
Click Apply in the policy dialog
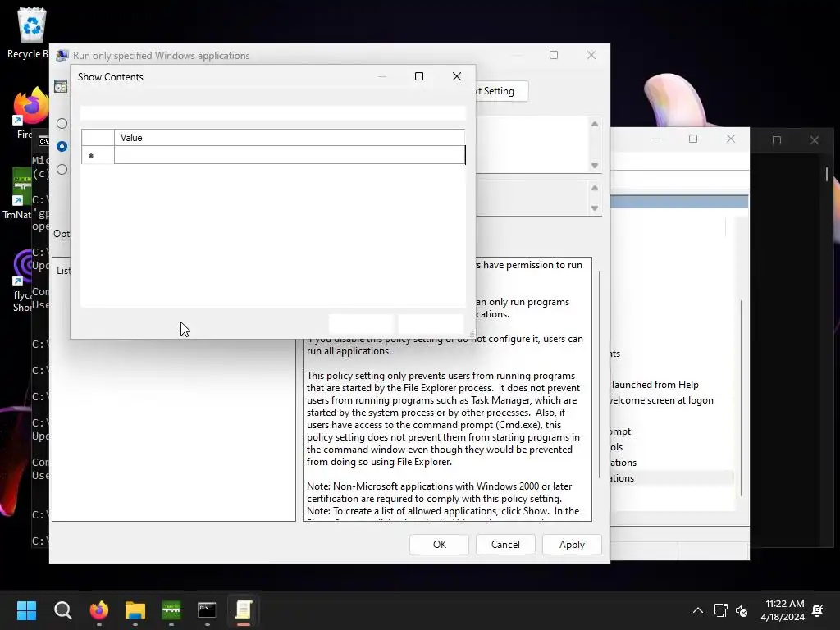click(572, 545)
